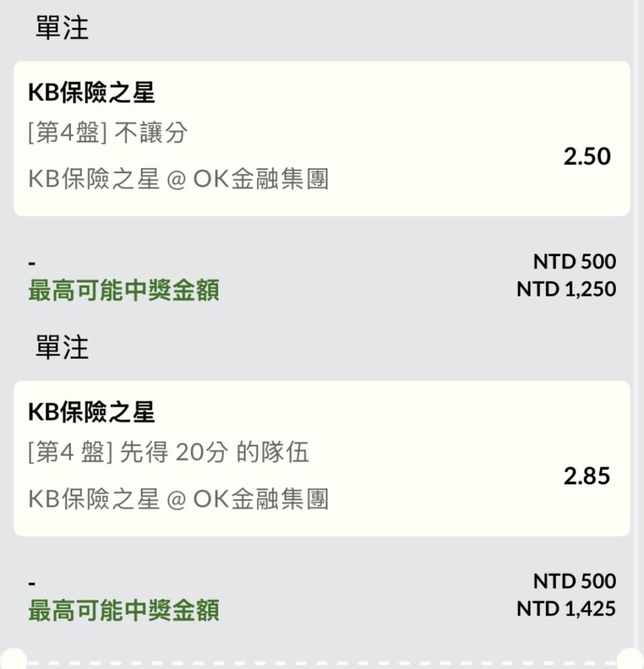Select the KB保險之星 title in the 不讓分 bet card
The width and height of the screenshot is (644, 669).
[92, 93]
